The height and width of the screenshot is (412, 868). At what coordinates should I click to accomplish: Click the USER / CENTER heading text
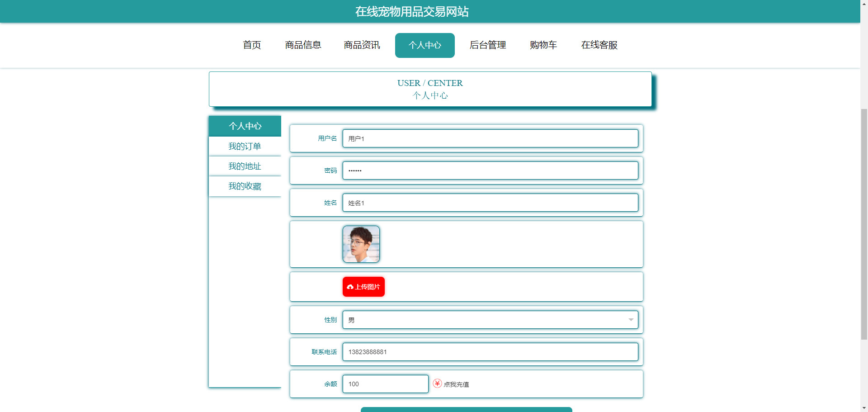(x=430, y=83)
